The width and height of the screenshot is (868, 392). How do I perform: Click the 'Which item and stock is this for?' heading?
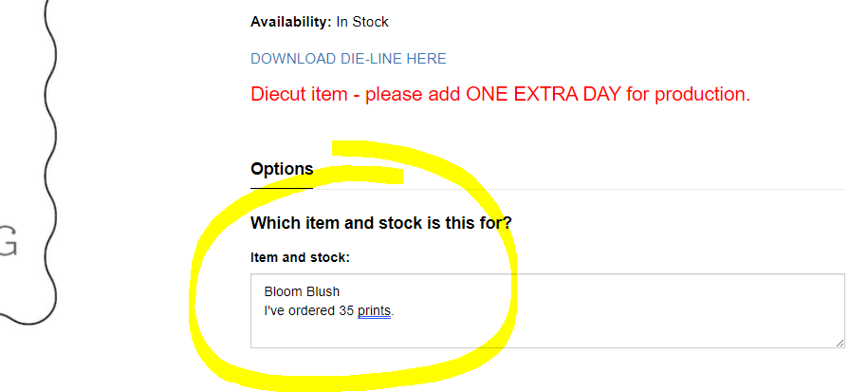pos(381,223)
